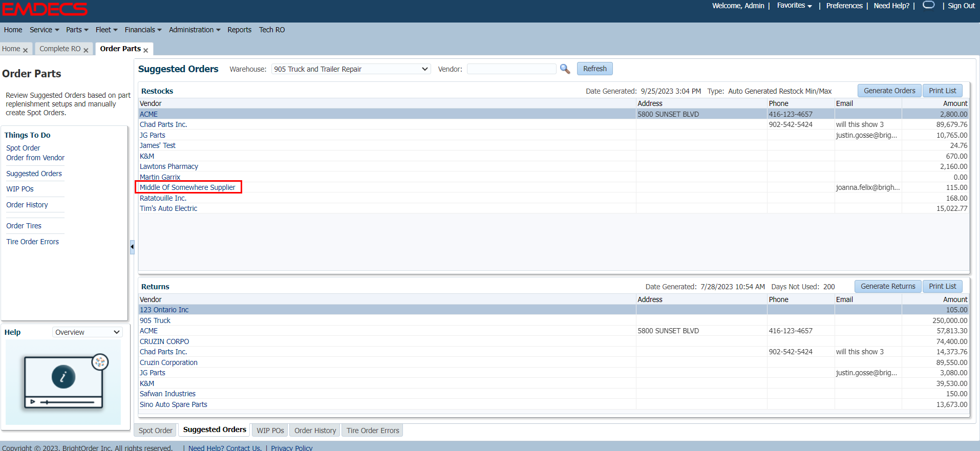
Task: Close the Order Parts tab
Action: coord(145,50)
